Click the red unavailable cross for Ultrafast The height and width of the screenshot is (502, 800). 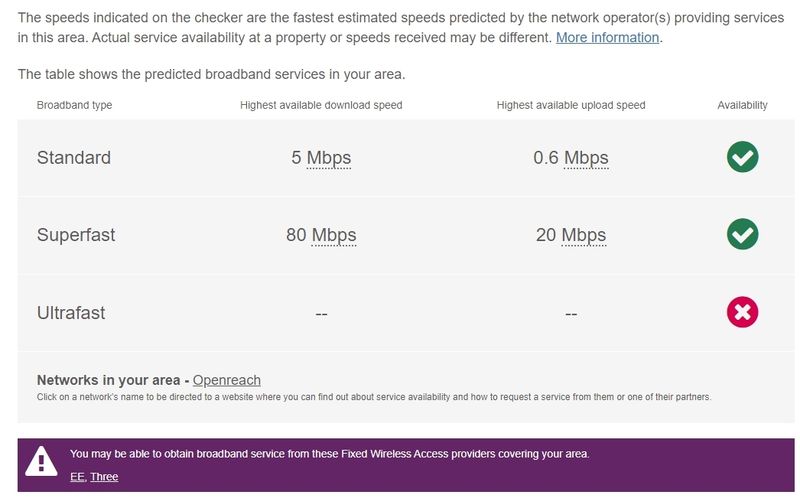742,313
